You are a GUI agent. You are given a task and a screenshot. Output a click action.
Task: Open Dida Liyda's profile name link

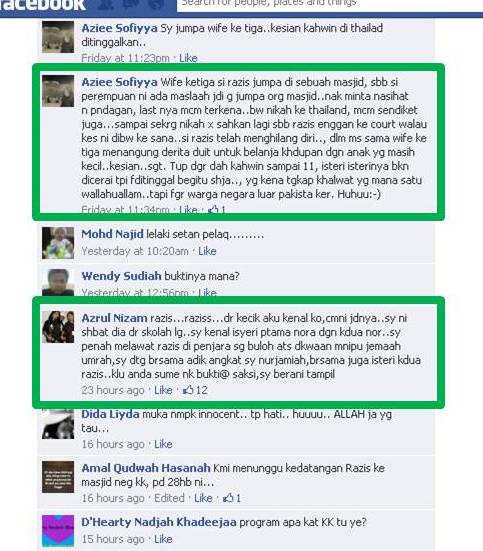(110, 414)
